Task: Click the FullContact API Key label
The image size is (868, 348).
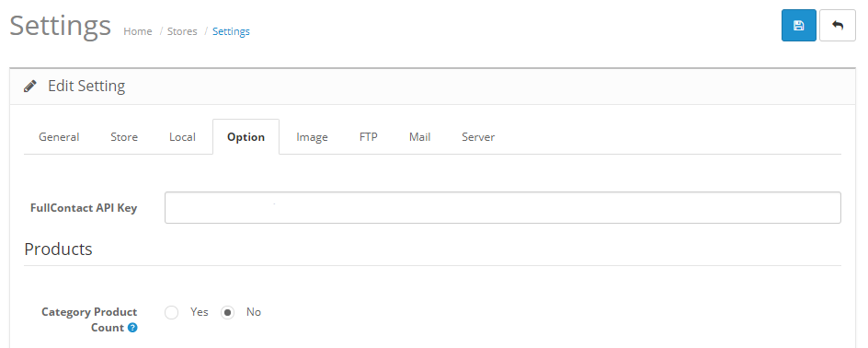Action: point(84,208)
